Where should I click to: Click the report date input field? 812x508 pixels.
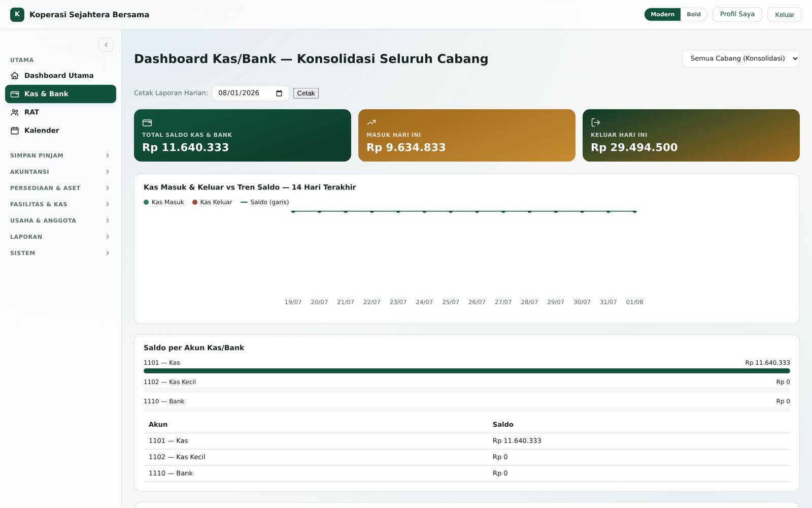(x=251, y=93)
